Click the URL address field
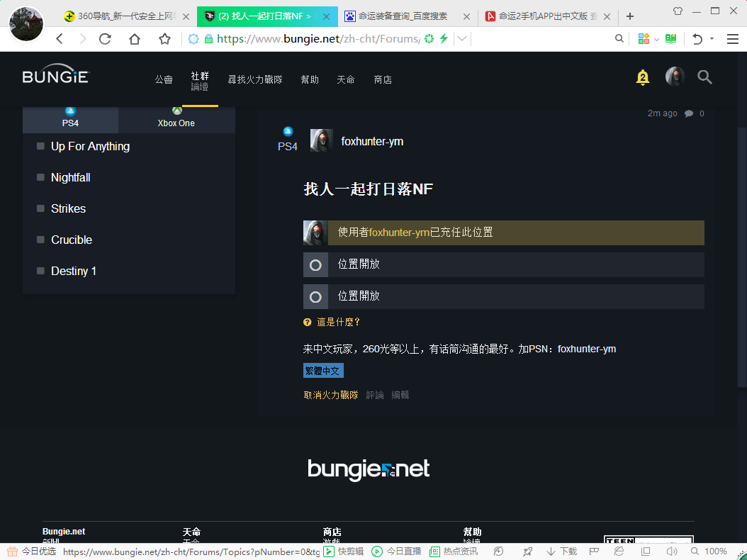The image size is (747, 560). click(x=318, y=38)
